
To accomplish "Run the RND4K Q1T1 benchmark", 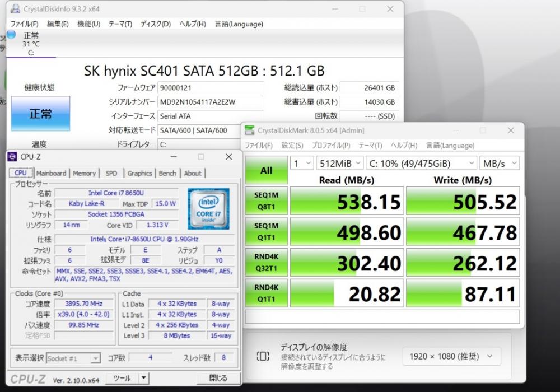I will coord(267,293).
